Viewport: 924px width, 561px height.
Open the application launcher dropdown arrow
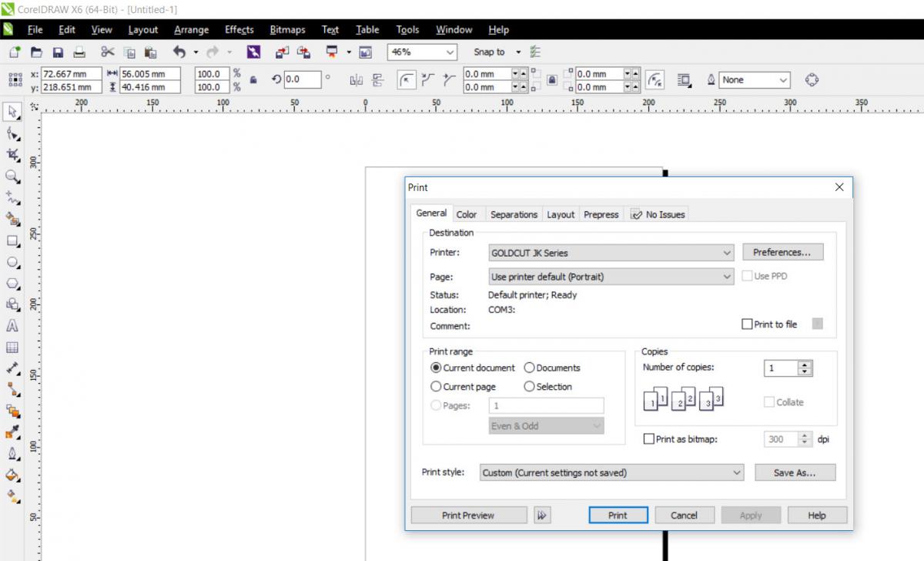pos(348,52)
